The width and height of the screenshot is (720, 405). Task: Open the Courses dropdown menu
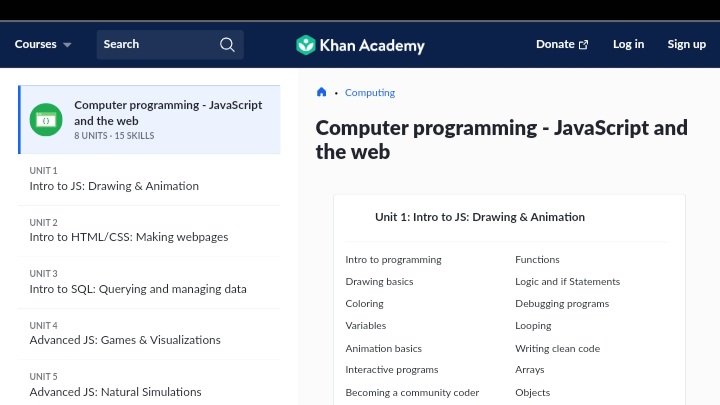click(x=43, y=44)
